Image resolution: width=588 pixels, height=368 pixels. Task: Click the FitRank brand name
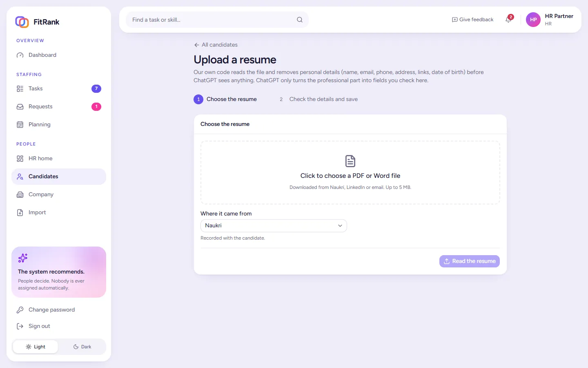(46, 22)
